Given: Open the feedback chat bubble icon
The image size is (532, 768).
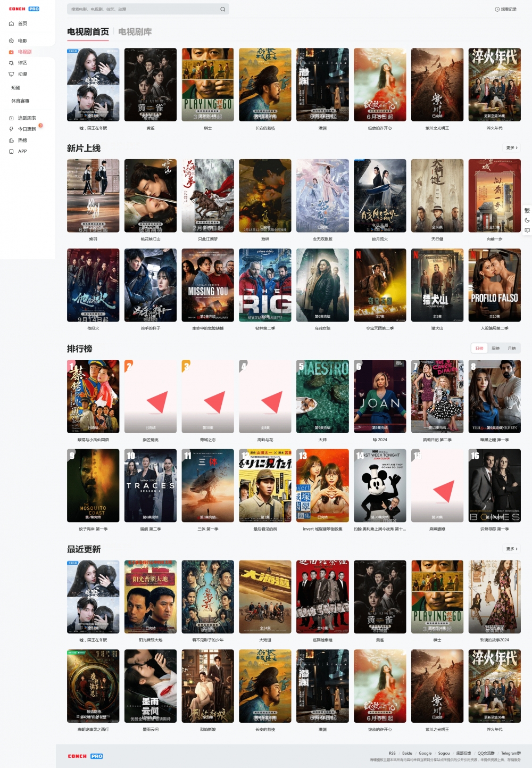Looking at the screenshot, I should (x=527, y=230).
